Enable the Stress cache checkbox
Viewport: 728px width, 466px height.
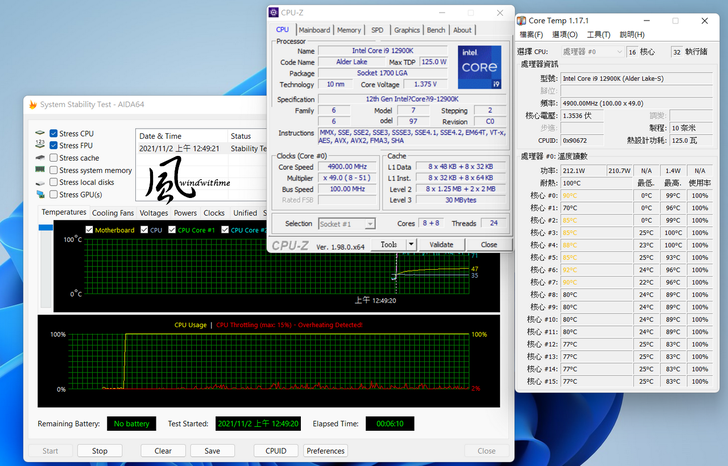coord(53,158)
